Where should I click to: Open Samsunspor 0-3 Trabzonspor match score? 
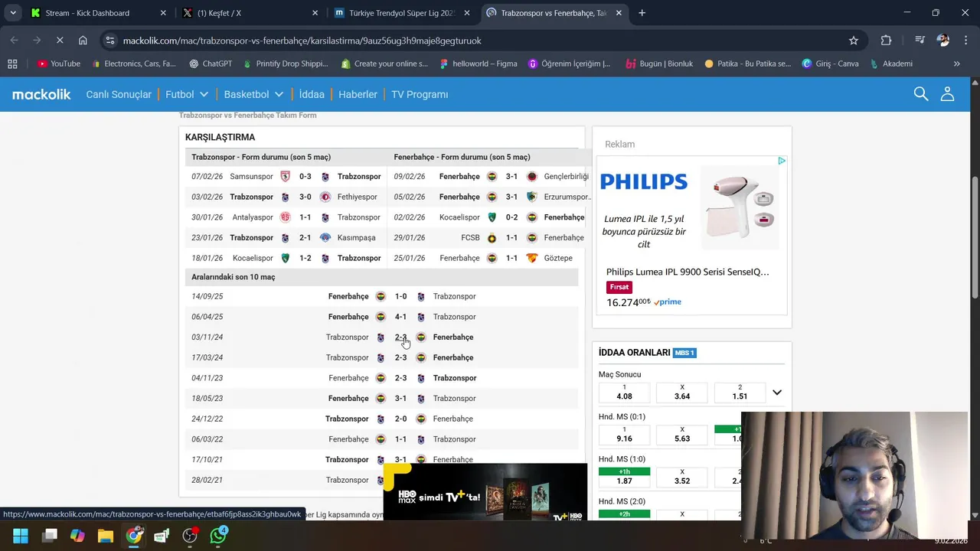pos(305,177)
